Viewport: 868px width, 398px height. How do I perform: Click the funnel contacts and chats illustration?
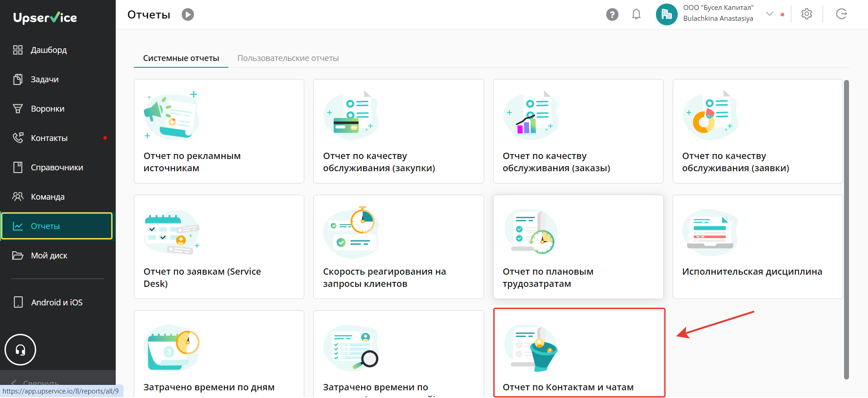pyautogui.click(x=531, y=347)
